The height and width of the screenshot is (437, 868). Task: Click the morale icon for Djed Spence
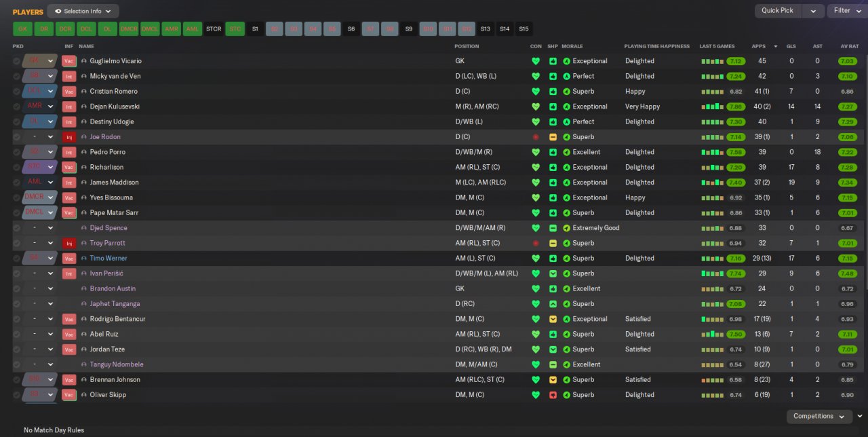pyautogui.click(x=566, y=228)
